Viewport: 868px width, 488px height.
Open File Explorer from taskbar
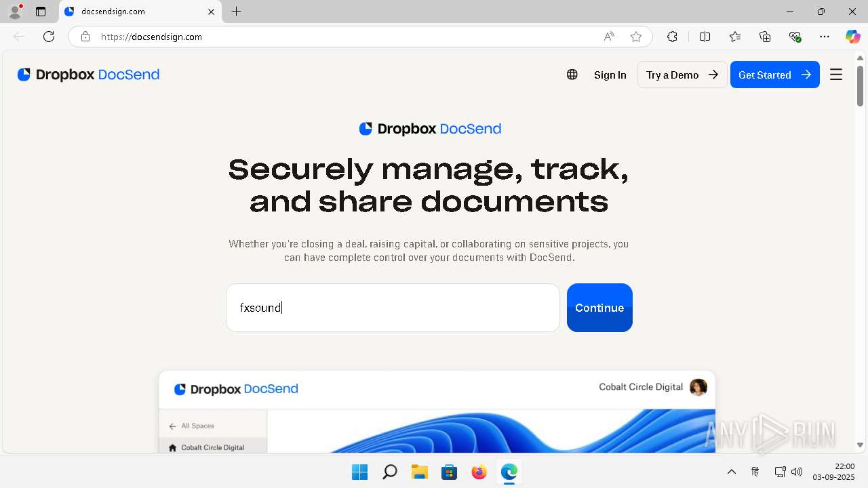pos(419,472)
